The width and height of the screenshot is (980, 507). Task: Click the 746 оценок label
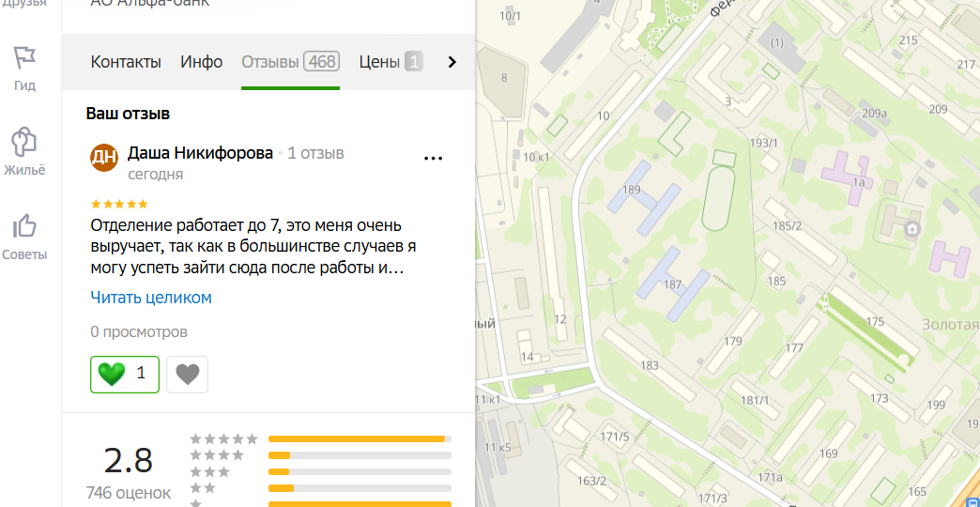[x=128, y=493]
